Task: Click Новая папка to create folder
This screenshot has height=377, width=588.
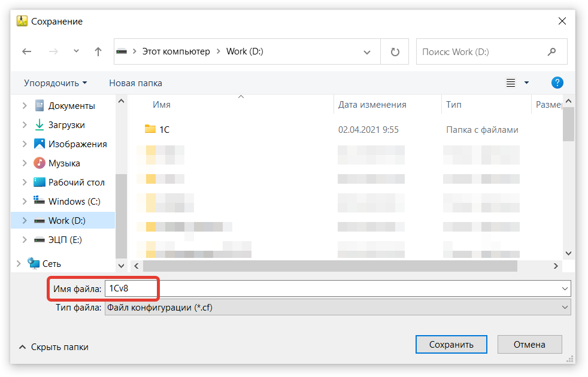Action: tap(135, 83)
